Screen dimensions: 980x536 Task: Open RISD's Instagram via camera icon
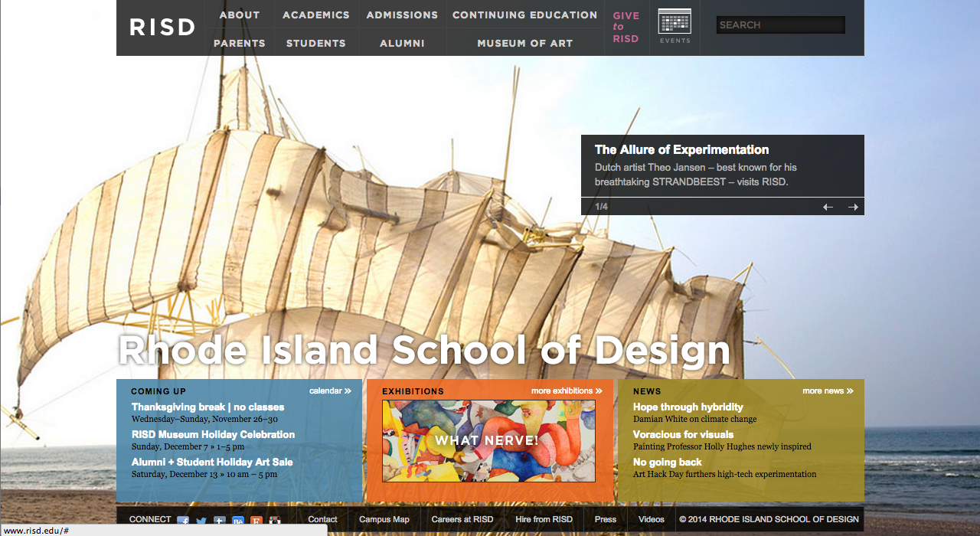click(274, 520)
